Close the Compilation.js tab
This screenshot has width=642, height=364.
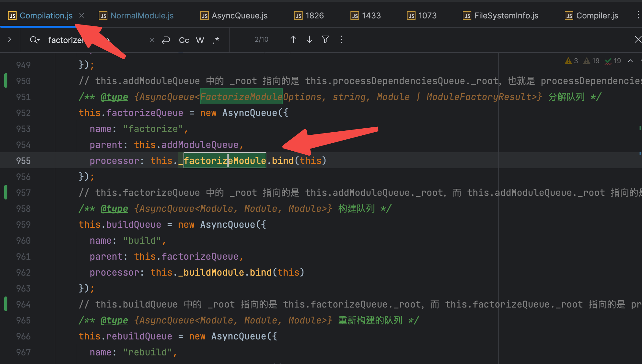[82, 15]
